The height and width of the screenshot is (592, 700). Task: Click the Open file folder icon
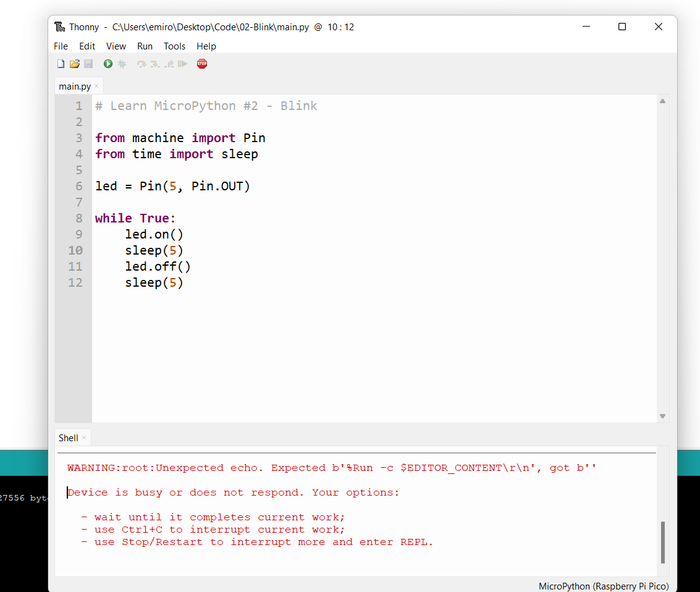tap(75, 64)
